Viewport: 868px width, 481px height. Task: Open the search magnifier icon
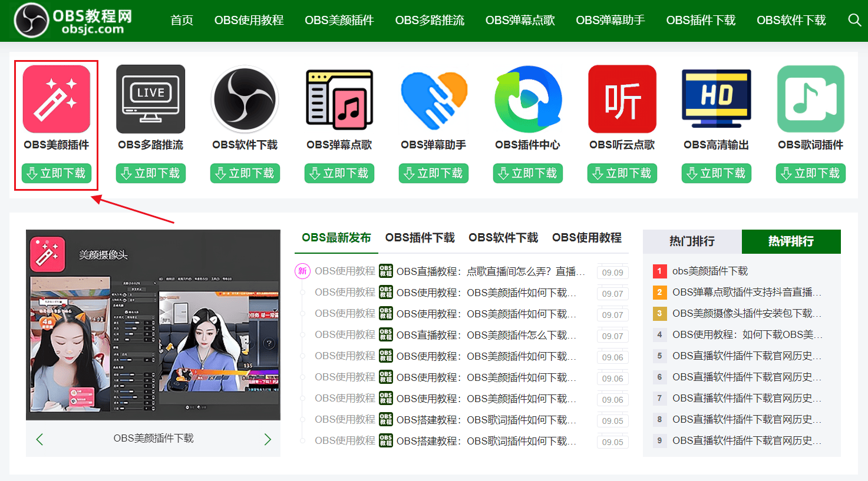click(854, 19)
